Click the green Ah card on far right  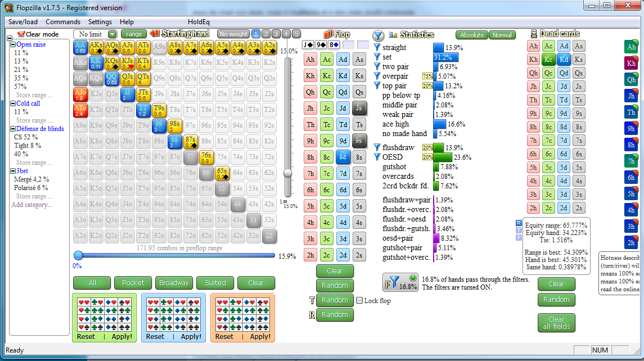(x=631, y=47)
